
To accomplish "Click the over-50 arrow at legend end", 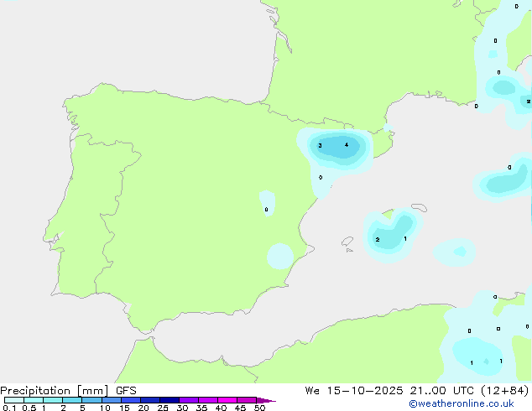I will click(266, 400).
